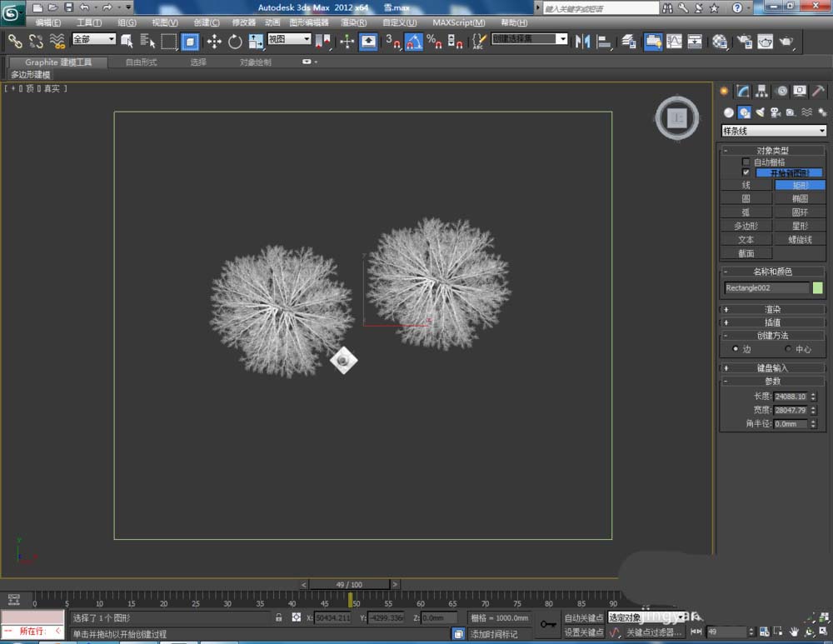Image resolution: width=833 pixels, height=644 pixels.
Task: Click the Render teapot icon
Action: pos(785,42)
